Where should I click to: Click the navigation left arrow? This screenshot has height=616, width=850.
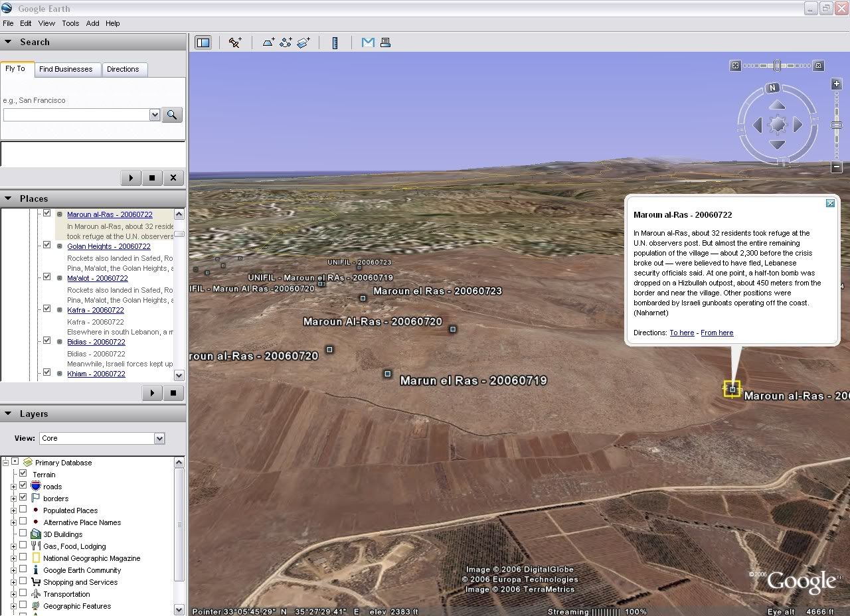pyautogui.click(x=758, y=124)
